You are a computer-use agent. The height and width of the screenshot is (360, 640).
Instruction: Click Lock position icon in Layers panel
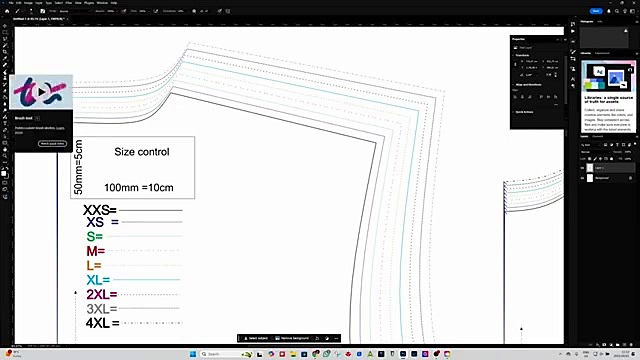pos(600,159)
